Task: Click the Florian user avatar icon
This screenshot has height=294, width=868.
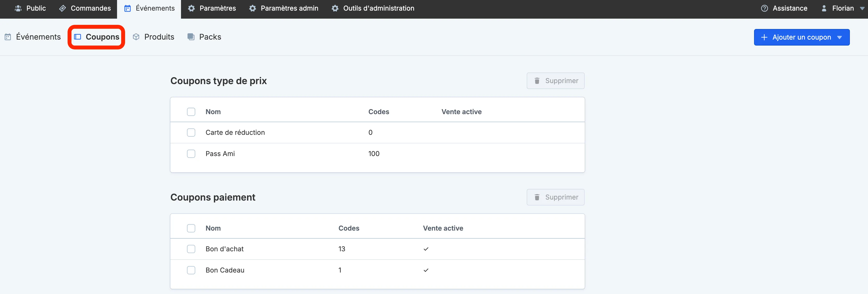Action: [824, 9]
